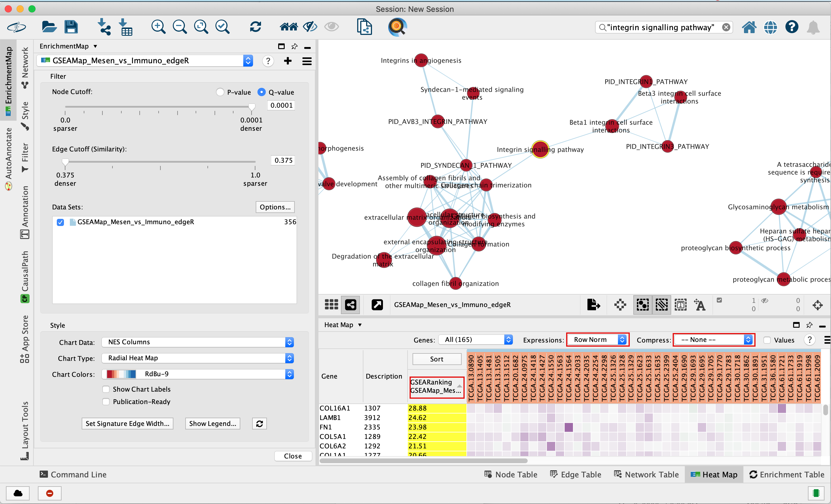Clear the integrin signalling pathway search

[x=726, y=27]
